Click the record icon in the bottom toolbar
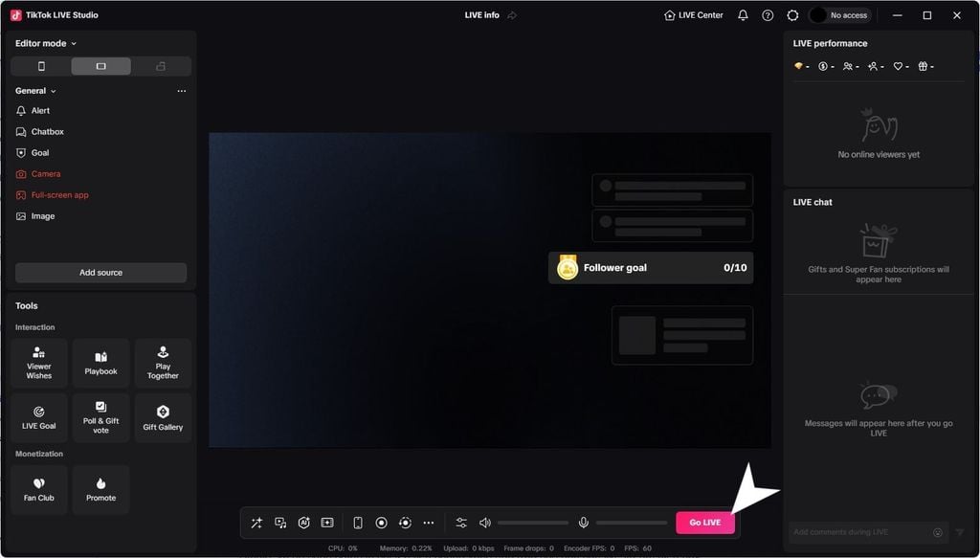Viewport: 980px width, 558px height. pyautogui.click(x=381, y=523)
